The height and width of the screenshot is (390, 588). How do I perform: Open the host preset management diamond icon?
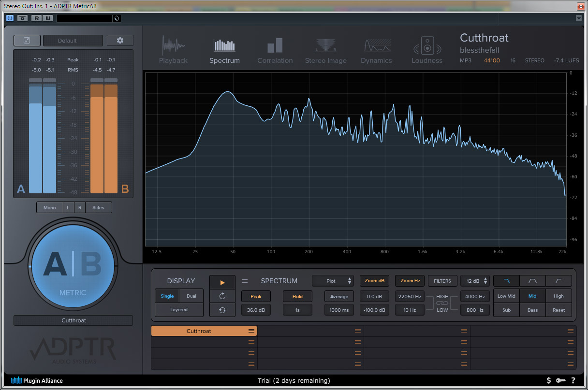click(x=116, y=18)
